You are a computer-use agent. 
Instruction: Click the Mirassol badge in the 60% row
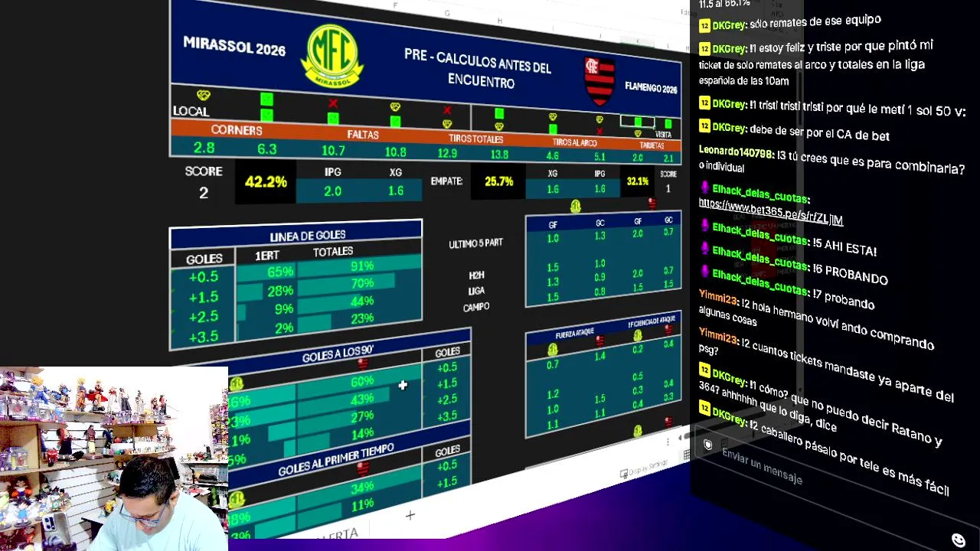(236, 383)
